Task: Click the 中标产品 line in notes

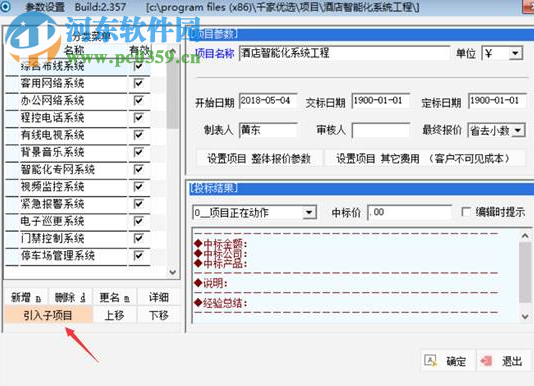Action: pyautogui.click(x=221, y=263)
